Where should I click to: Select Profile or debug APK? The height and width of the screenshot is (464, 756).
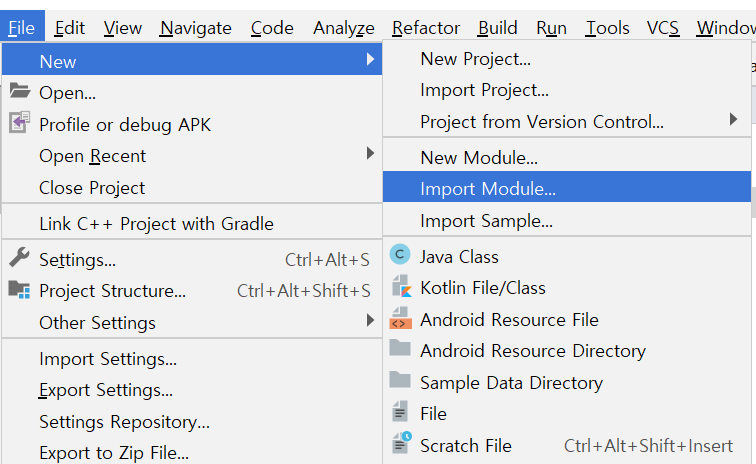point(192,123)
